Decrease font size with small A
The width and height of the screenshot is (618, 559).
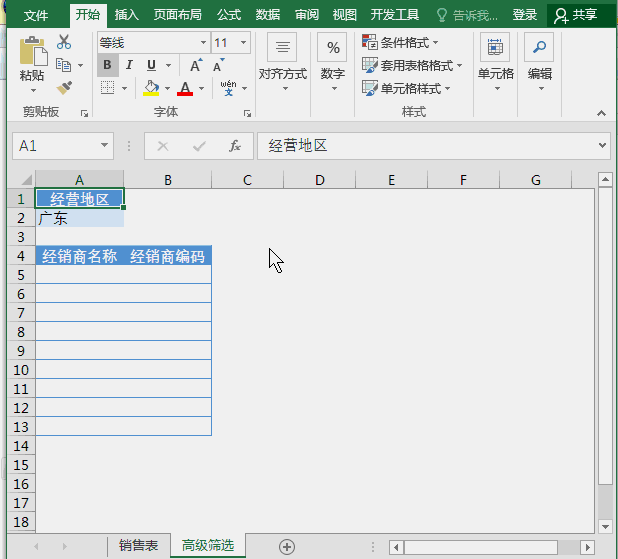coord(218,65)
